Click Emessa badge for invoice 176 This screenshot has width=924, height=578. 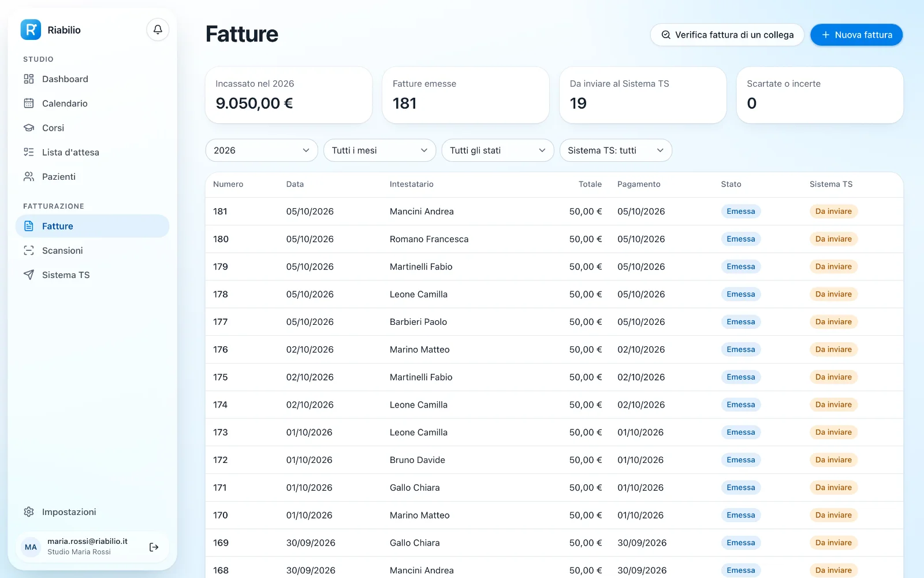741,350
